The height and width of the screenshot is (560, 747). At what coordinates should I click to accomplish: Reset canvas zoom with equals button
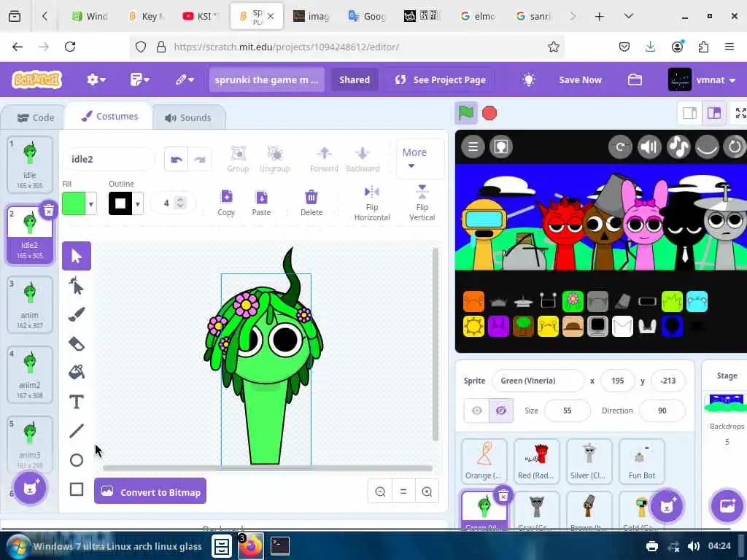click(x=403, y=491)
